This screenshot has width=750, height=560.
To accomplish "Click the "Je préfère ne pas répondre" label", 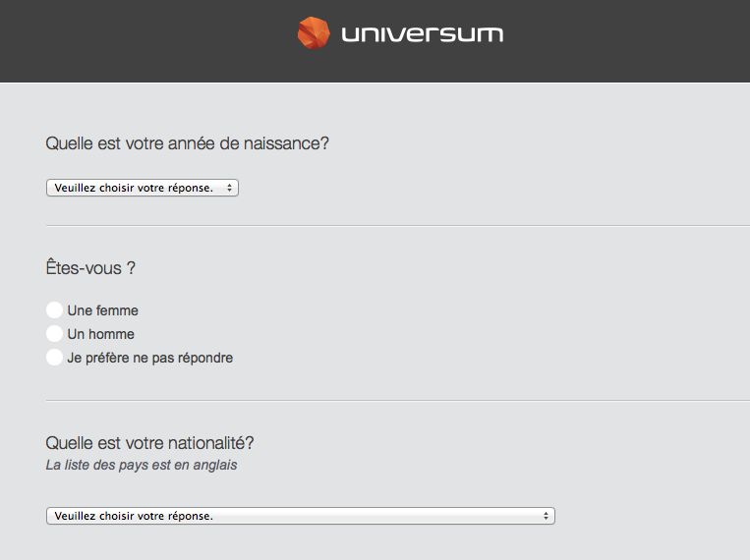I will (150, 358).
